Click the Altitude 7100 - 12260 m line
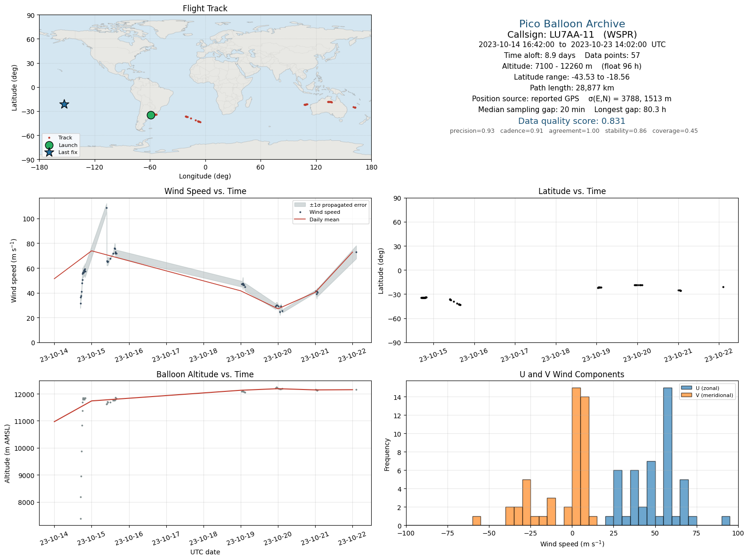This screenshot has height=560, width=749. (x=572, y=66)
